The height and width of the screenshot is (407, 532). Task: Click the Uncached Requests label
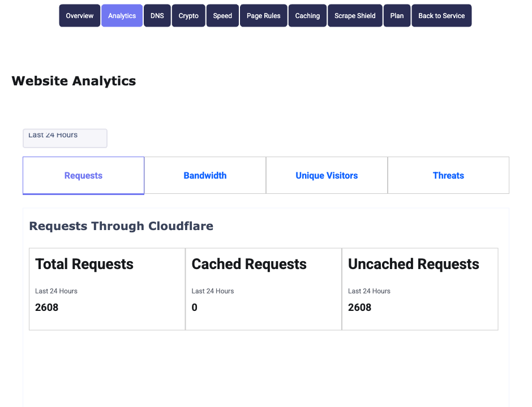(x=414, y=264)
